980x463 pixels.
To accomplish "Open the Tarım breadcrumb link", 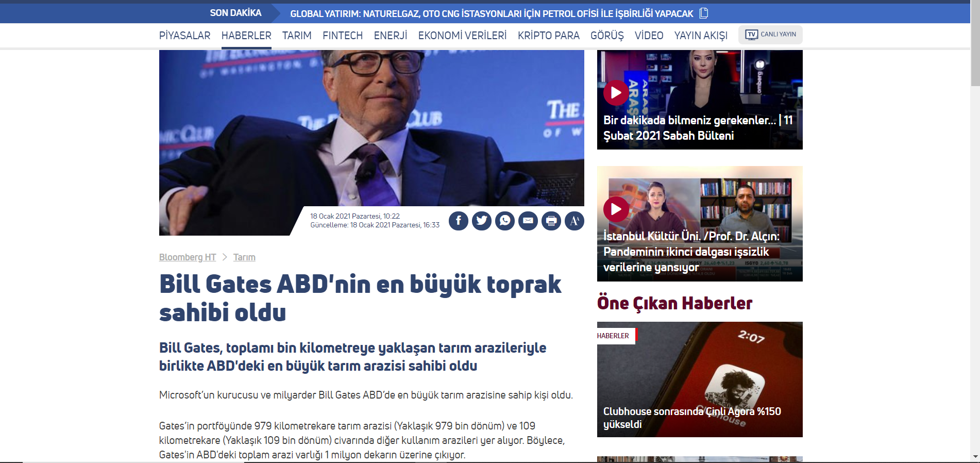I will click(244, 257).
